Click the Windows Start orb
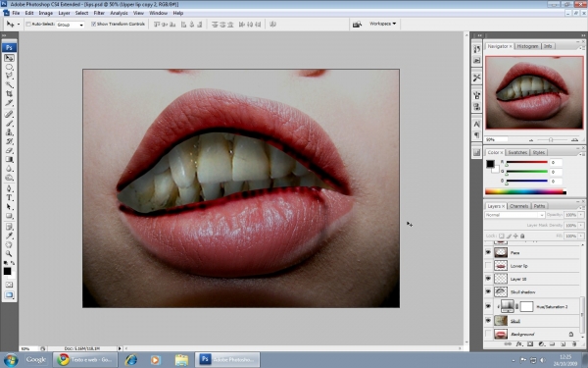Image resolution: width=588 pixels, height=368 pixels. click(10, 360)
